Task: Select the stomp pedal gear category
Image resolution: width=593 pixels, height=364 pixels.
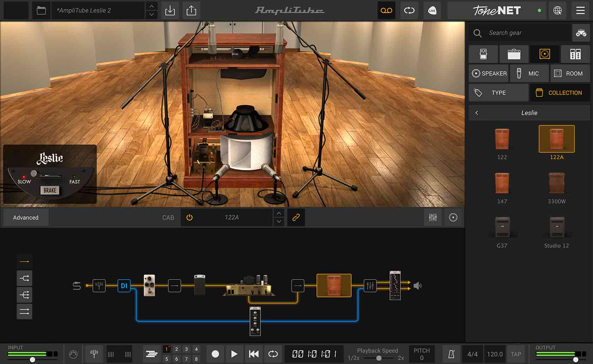Action: 484,54
